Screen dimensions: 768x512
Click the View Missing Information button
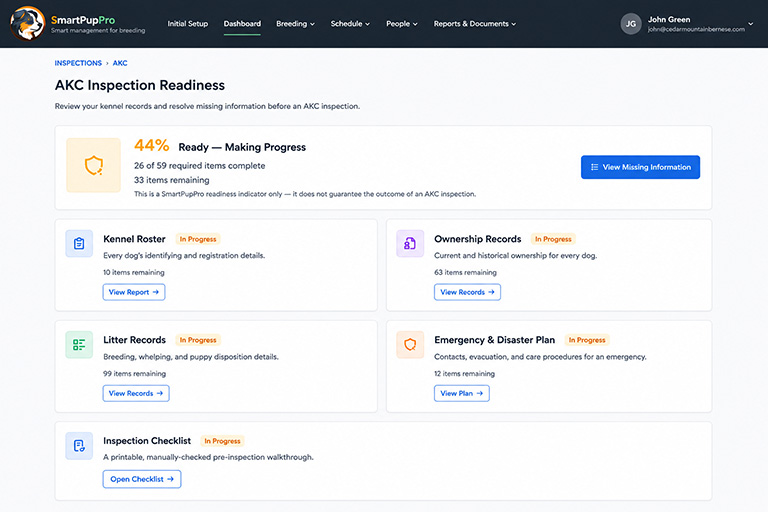pyautogui.click(x=640, y=167)
